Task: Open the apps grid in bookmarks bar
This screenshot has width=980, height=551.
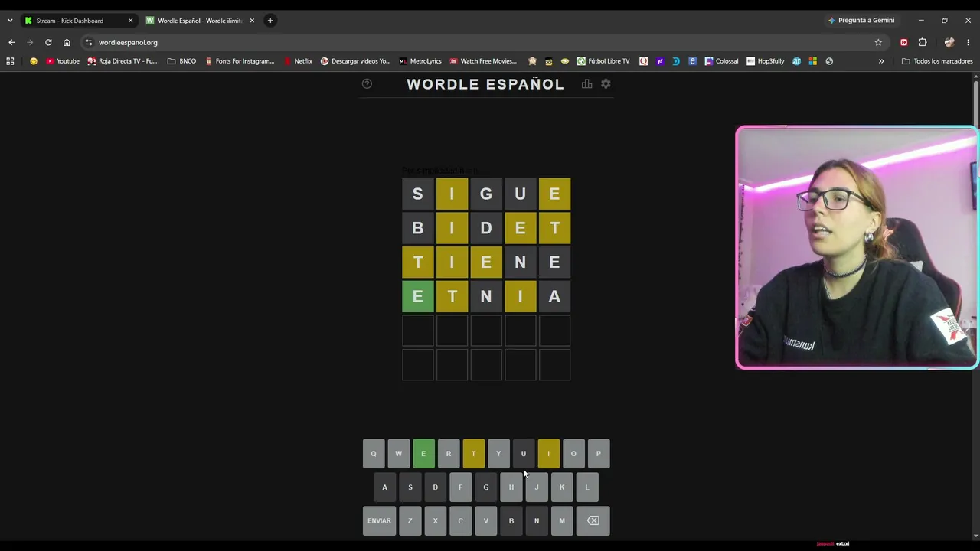Action: [10, 61]
